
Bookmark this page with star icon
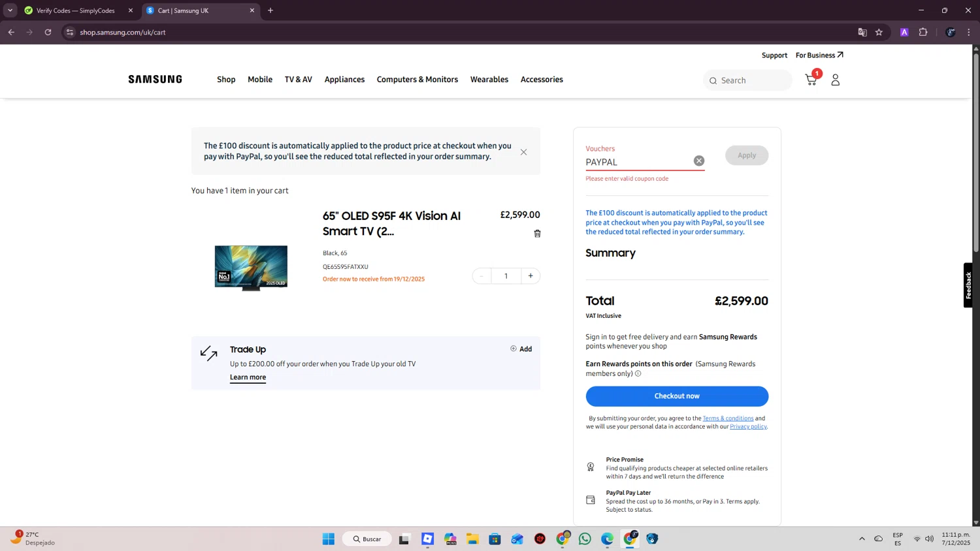point(879,32)
